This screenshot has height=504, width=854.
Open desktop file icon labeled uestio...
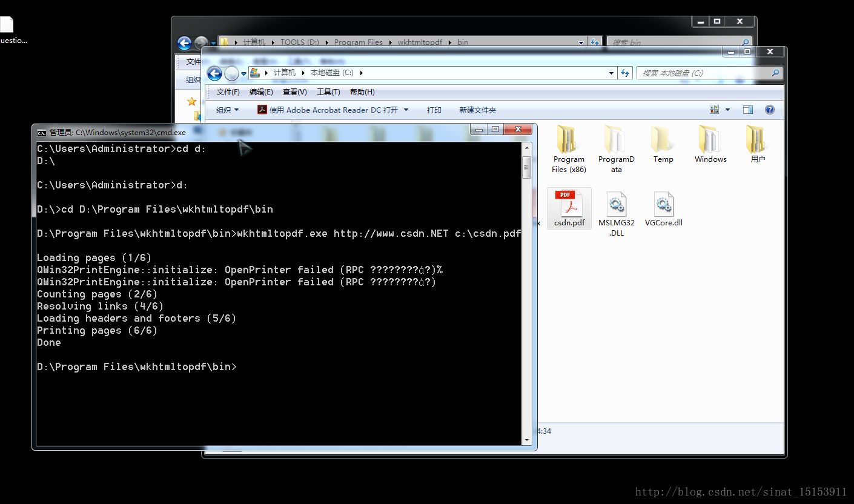tap(7, 30)
